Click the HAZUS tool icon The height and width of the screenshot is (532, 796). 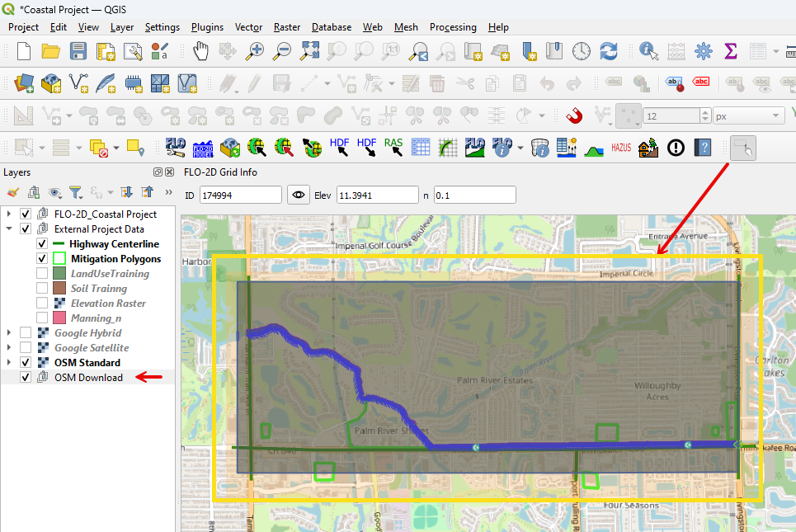621,148
